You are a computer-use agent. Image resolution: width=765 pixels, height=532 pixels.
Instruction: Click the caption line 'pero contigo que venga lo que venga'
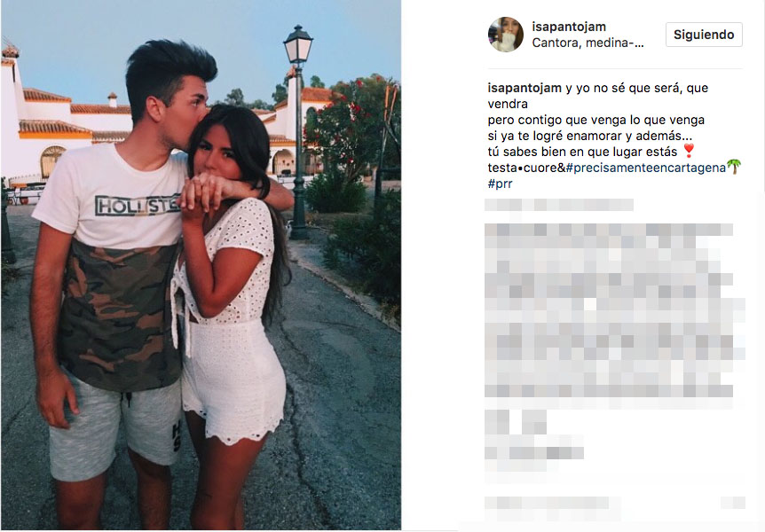[596, 120]
